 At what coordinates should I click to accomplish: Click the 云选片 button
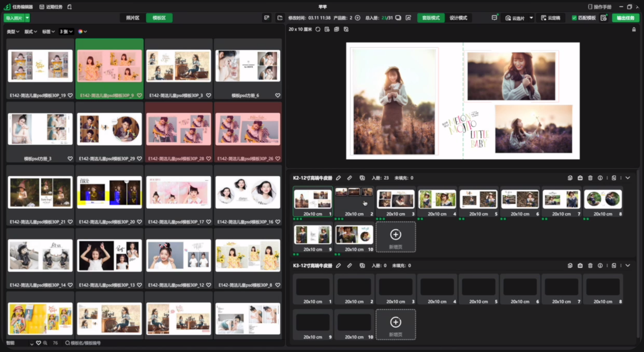point(515,18)
